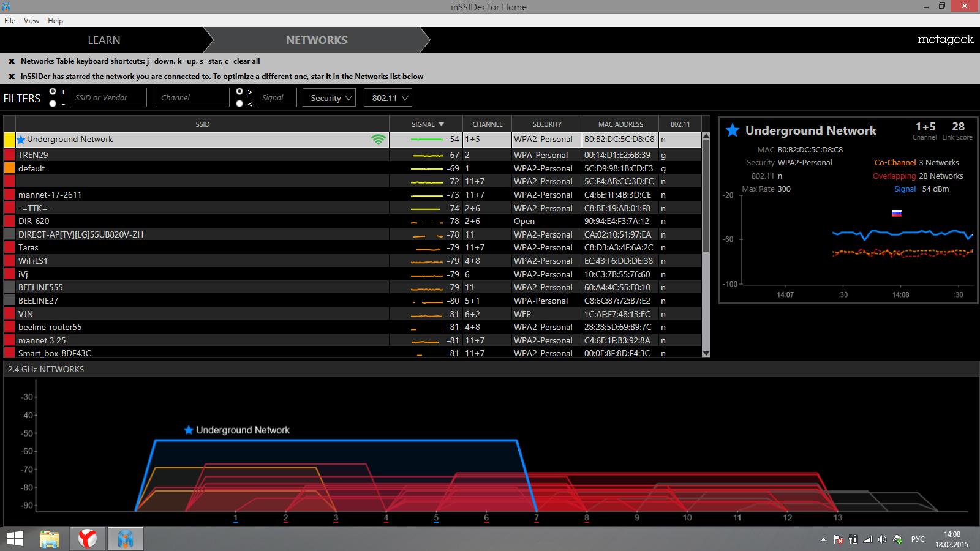Select the WiFiLS1 network row
This screenshot has height=551, width=980.
point(353,261)
